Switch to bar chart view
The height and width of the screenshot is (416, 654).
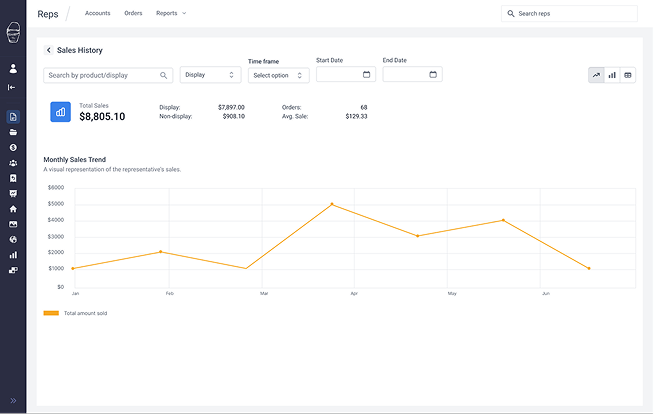point(612,76)
